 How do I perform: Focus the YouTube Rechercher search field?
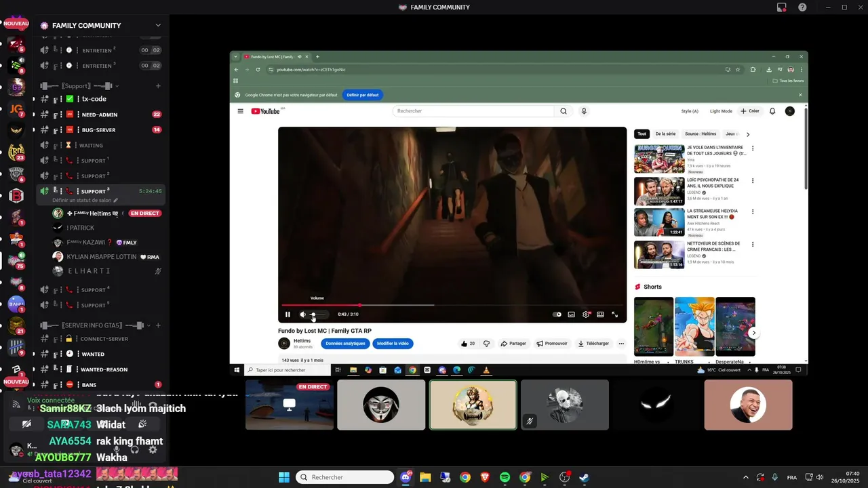(473, 111)
